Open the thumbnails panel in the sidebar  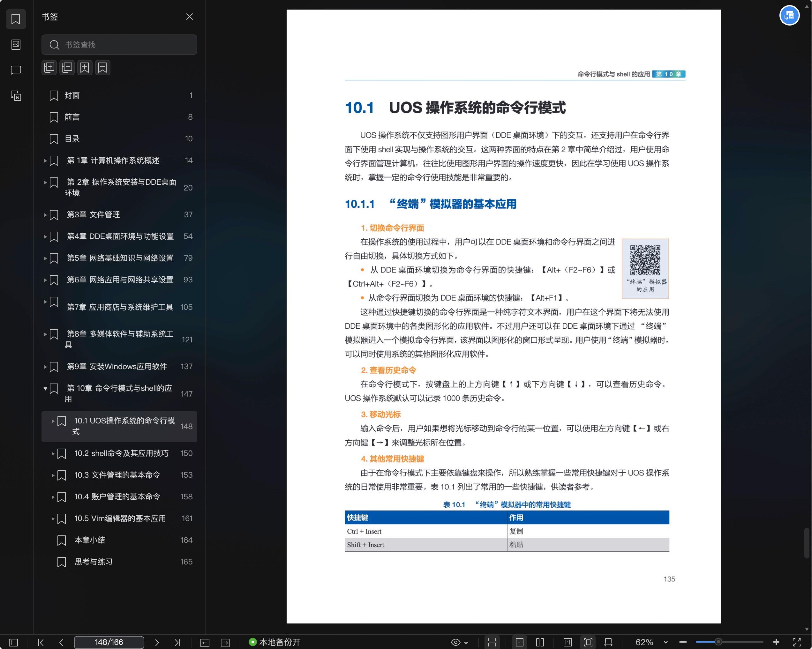coord(16,44)
